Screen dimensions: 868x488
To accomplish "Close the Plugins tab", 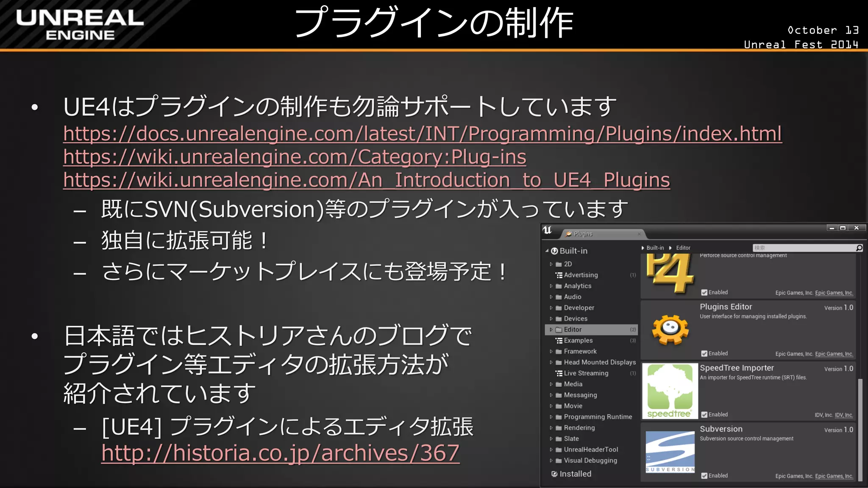I will point(639,234).
